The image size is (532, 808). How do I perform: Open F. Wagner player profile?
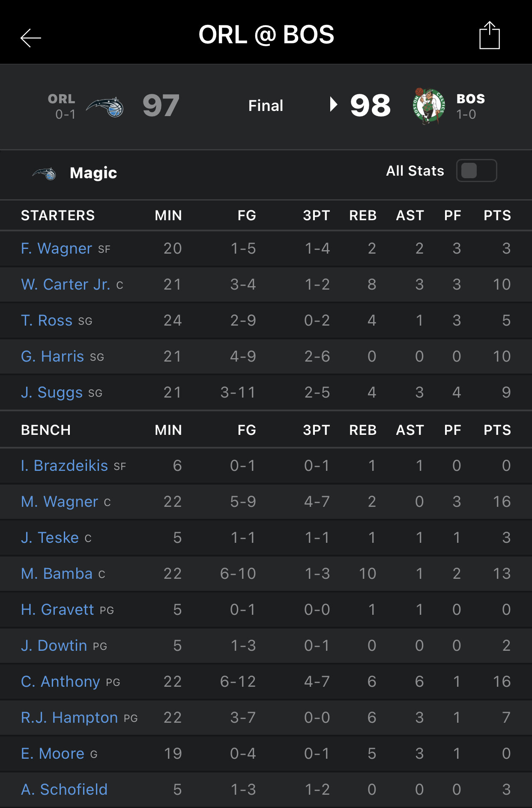pyautogui.click(x=57, y=248)
